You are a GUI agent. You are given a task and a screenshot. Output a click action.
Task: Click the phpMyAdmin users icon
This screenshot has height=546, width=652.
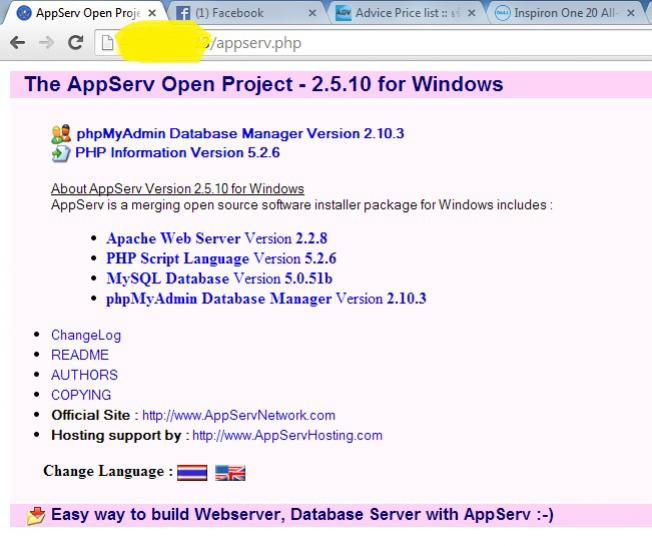coord(61,134)
